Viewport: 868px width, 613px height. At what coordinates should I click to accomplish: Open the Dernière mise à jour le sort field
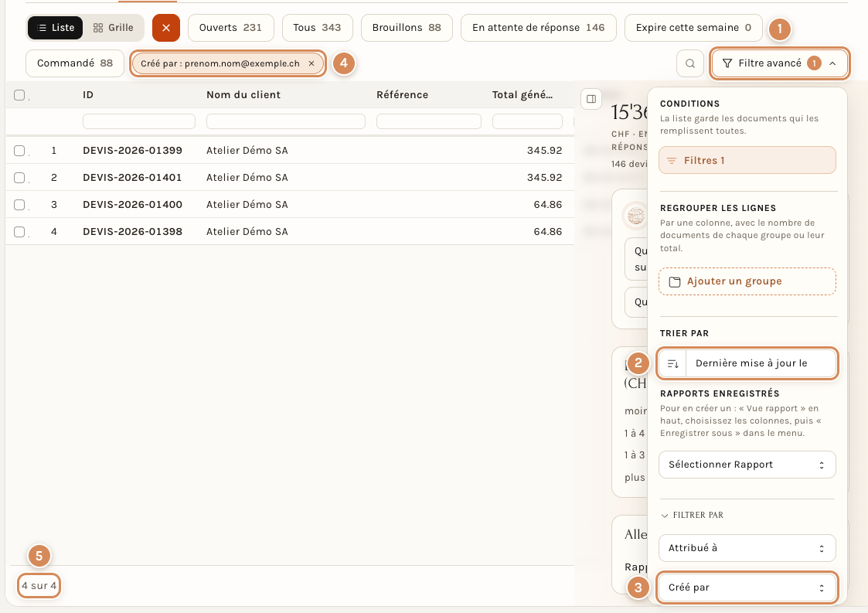click(x=761, y=363)
